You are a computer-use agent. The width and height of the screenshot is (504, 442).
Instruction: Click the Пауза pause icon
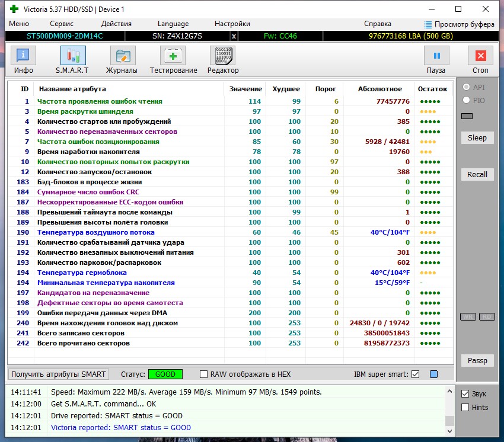(x=436, y=56)
